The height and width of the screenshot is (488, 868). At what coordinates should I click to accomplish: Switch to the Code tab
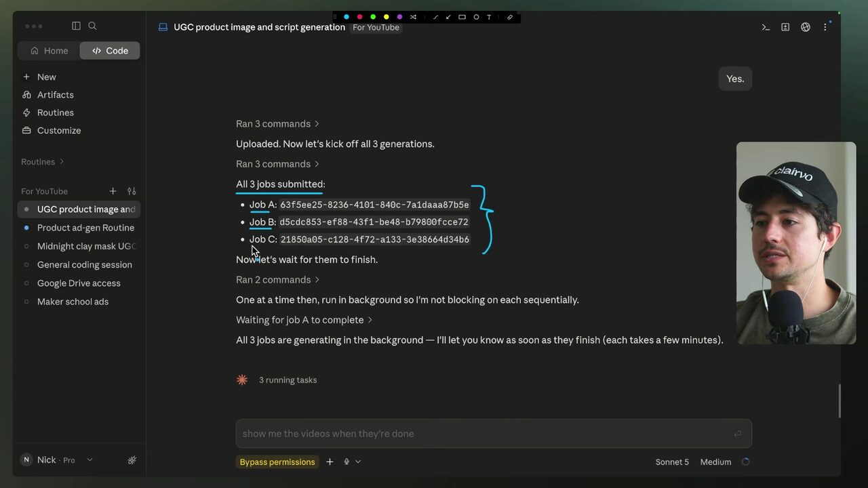coord(110,51)
